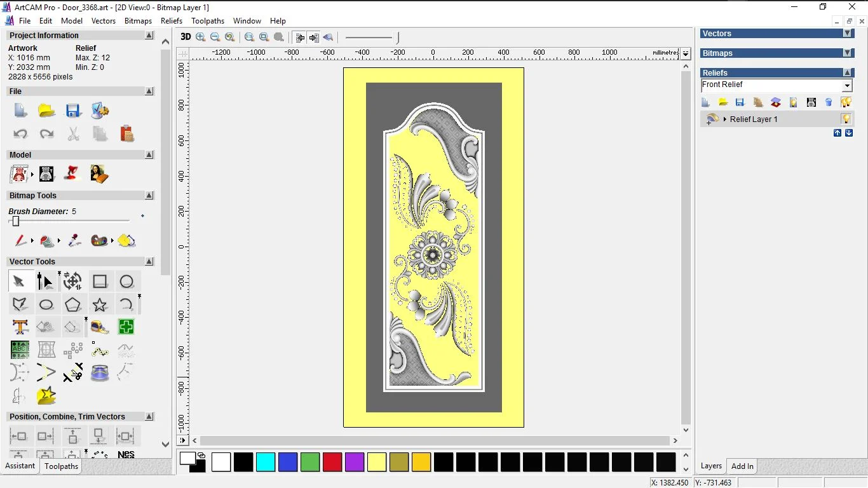Screen dimensions: 868x488
Task: Open the Toolpaths menu
Action: point(208,21)
